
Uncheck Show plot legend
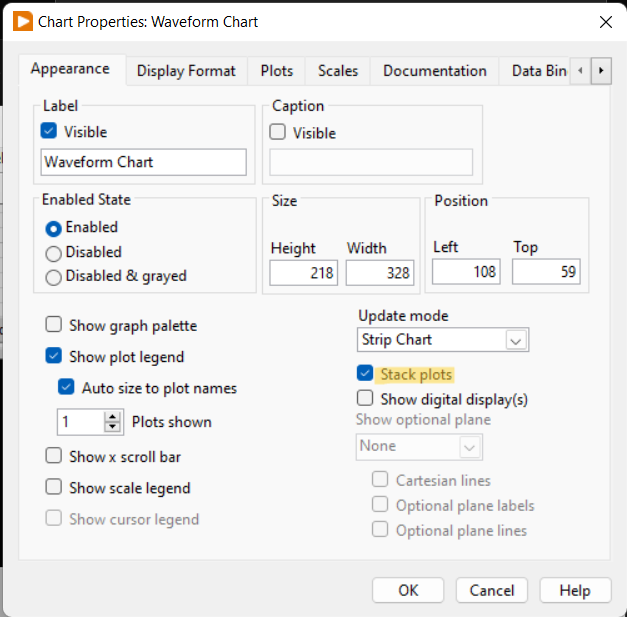[54, 355]
